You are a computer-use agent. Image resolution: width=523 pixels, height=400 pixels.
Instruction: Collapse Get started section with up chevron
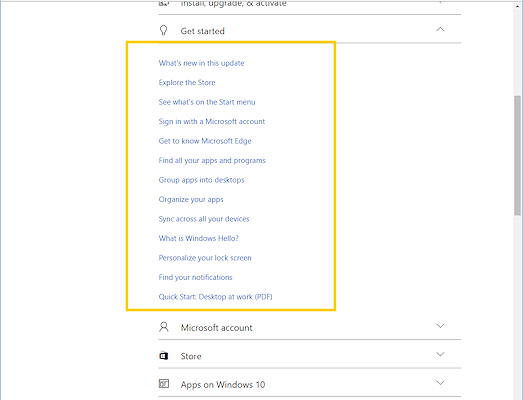coord(440,29)
